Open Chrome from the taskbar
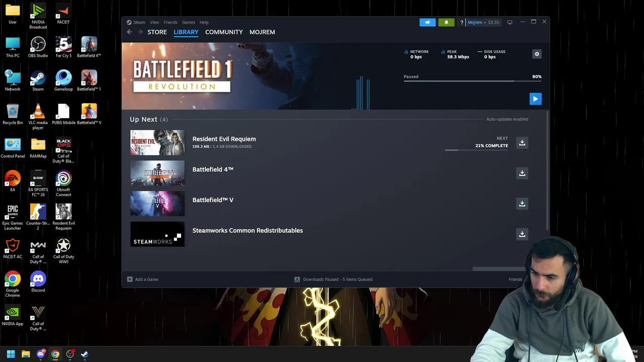 [x=55, y=354]
